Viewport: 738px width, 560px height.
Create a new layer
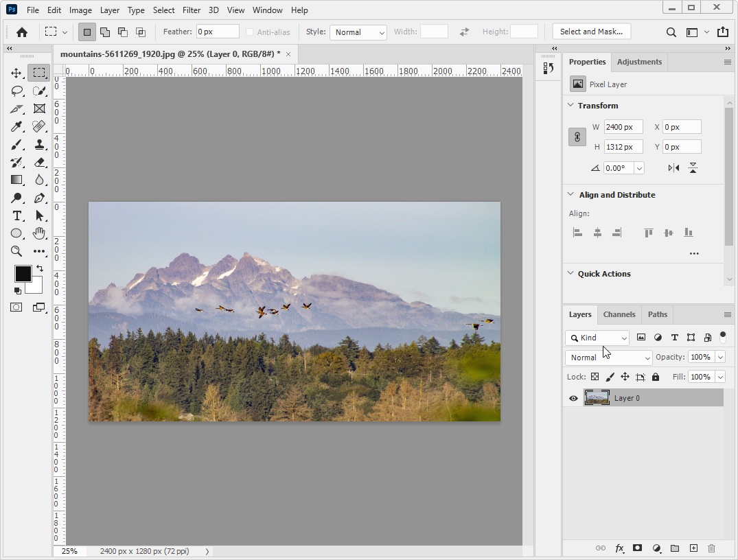coord(693,548)
